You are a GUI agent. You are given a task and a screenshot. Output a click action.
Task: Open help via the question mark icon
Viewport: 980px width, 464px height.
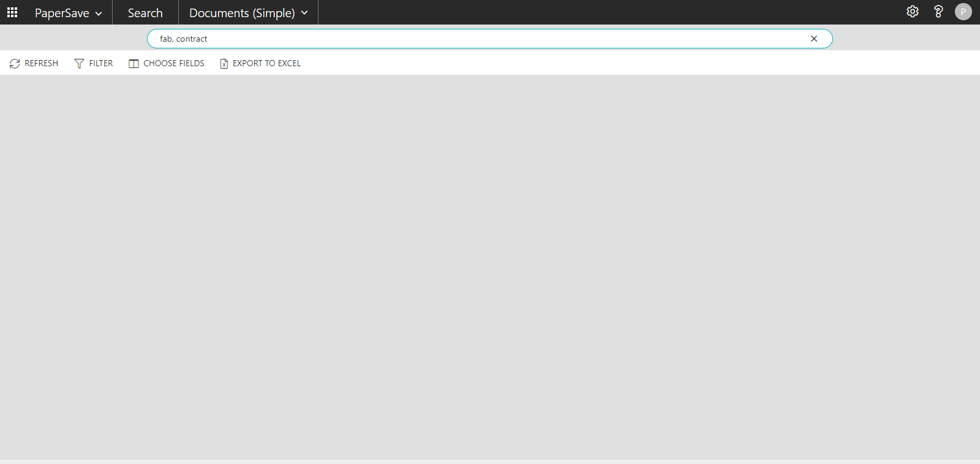(x=938, y=12)
